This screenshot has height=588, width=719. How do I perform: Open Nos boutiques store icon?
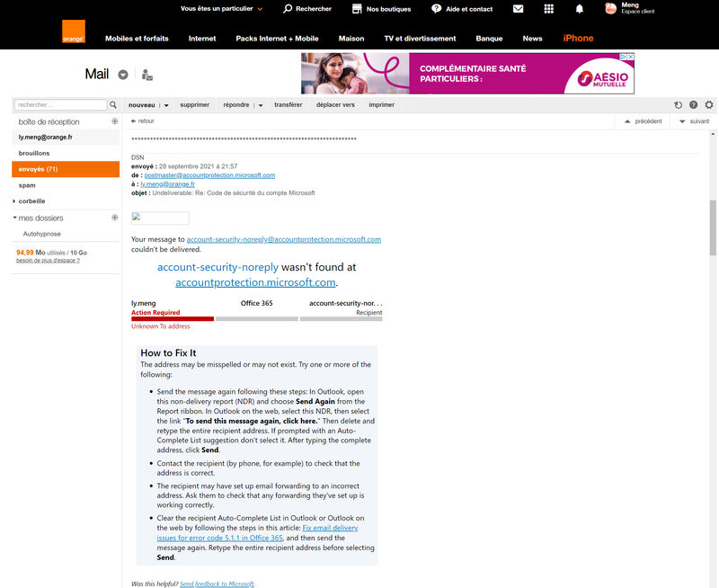(357, 9)
